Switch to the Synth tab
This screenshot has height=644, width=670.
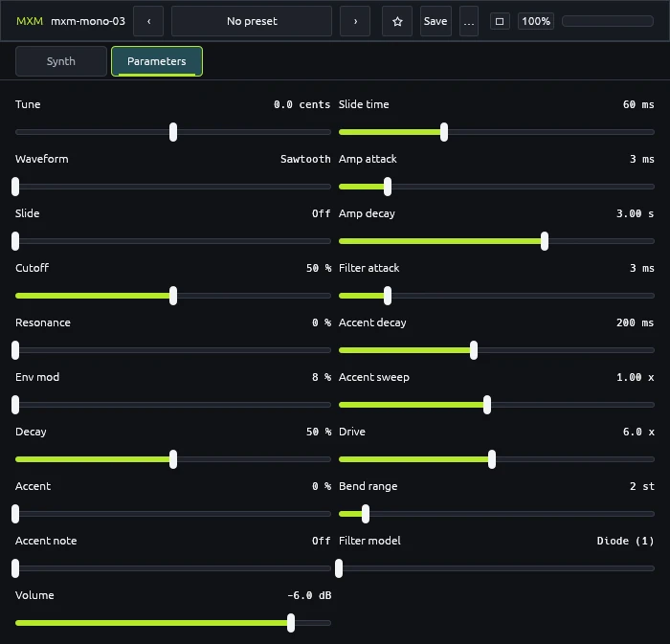(x=60, y=61)
